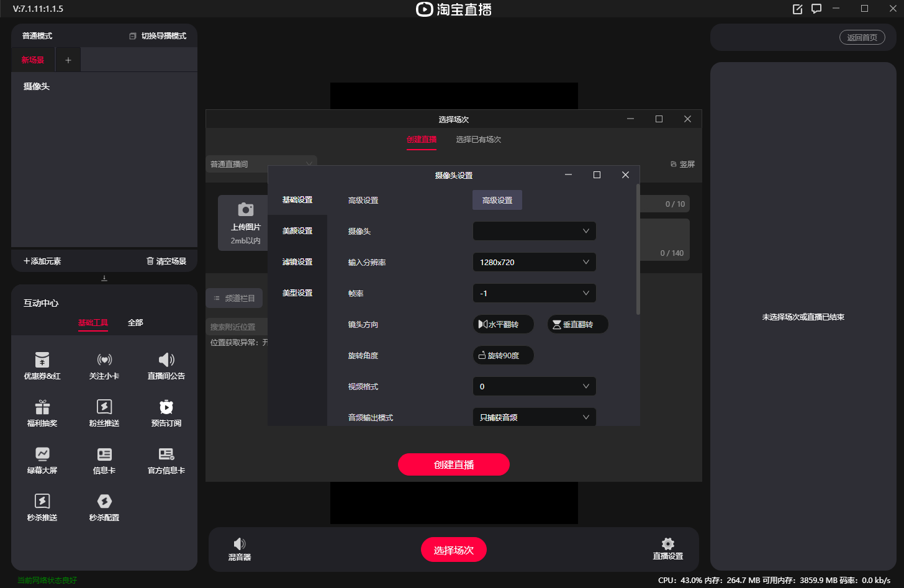Click the version text V:7.1.11:1.1.5
904x588 pixels.
click(x=38, y=9)
